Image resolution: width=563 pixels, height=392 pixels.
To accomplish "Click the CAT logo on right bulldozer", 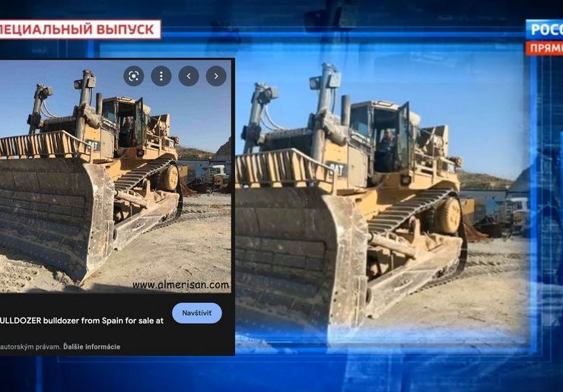I will pos(336,168).
